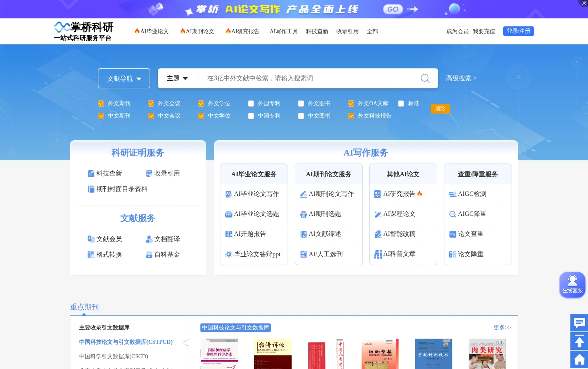Click the search keyword input field

click(x=310, y=78)
